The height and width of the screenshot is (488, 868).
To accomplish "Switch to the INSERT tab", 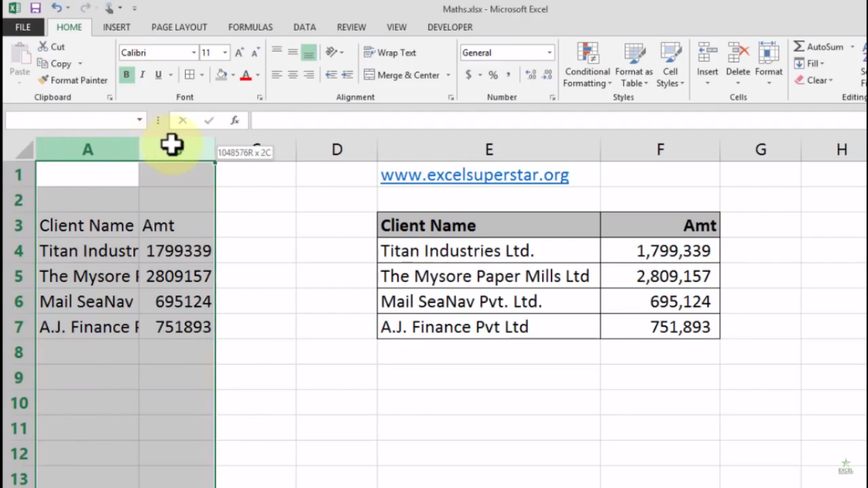I will coord(116,27).
